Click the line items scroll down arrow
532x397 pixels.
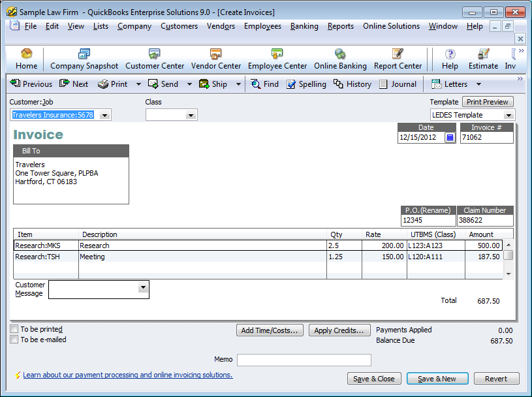click(509, 274)
